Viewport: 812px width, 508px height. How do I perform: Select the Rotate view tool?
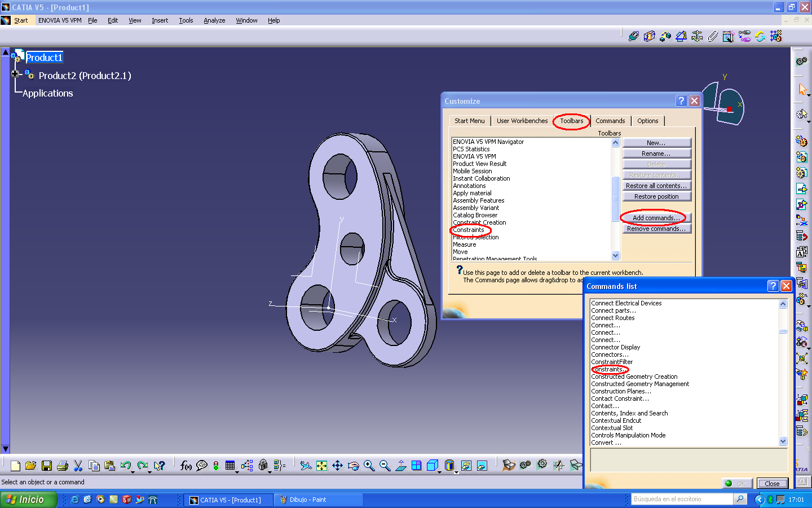(353, 466)
